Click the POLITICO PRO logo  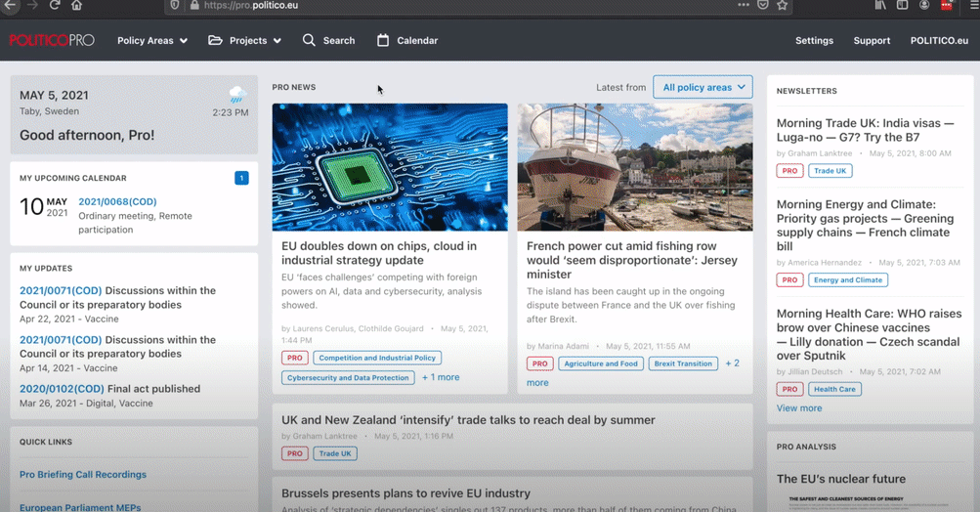52,40
